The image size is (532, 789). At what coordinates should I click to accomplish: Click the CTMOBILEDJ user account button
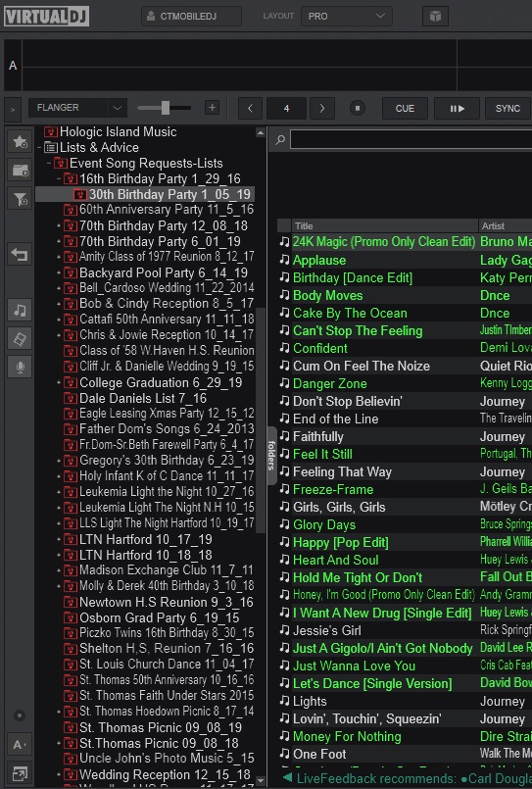click(191, 16)
